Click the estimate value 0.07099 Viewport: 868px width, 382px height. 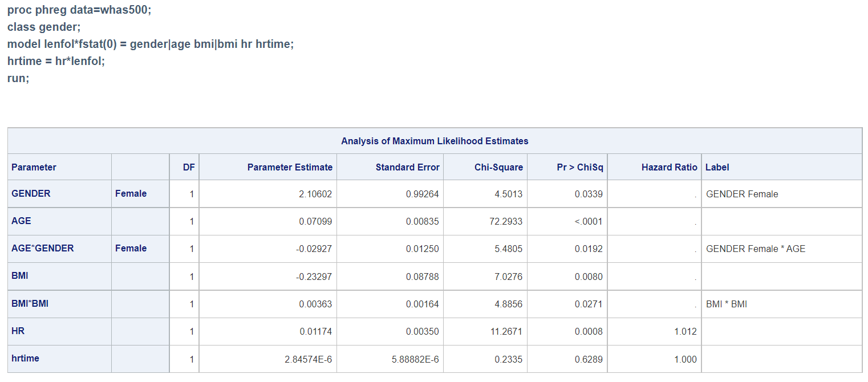click(315, 221)
